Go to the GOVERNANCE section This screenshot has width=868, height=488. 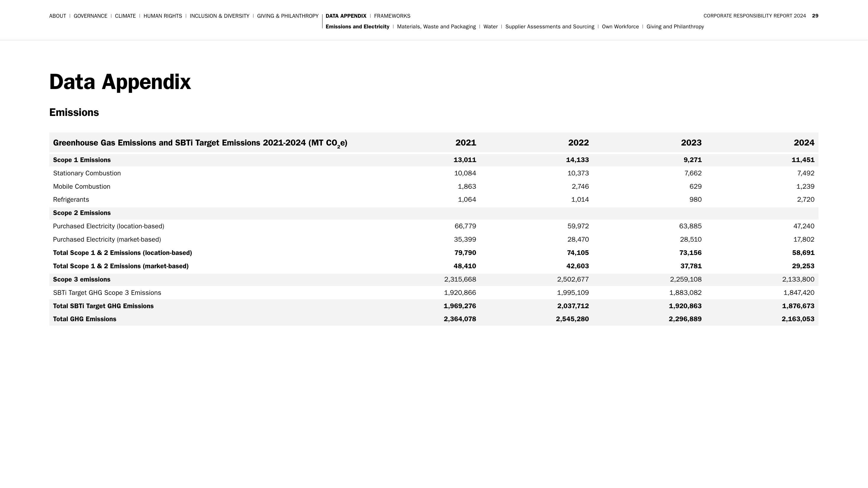click(x=90, y=16)
